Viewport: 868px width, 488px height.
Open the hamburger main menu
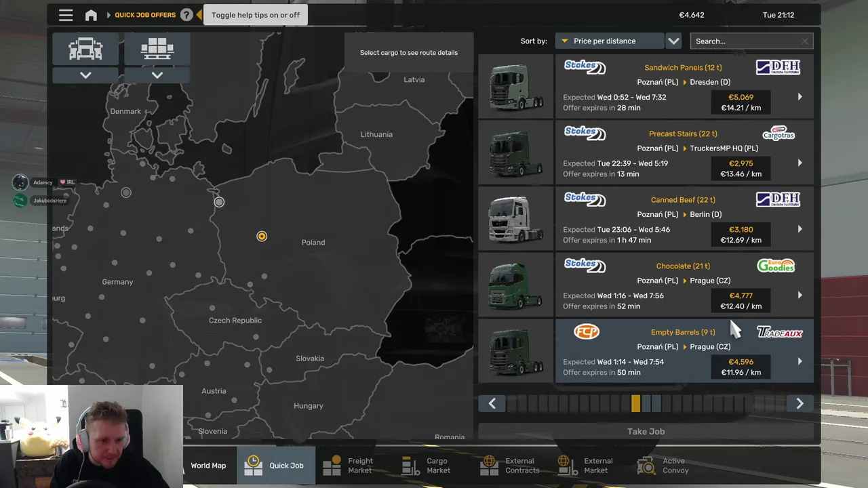tap(66, 15)
